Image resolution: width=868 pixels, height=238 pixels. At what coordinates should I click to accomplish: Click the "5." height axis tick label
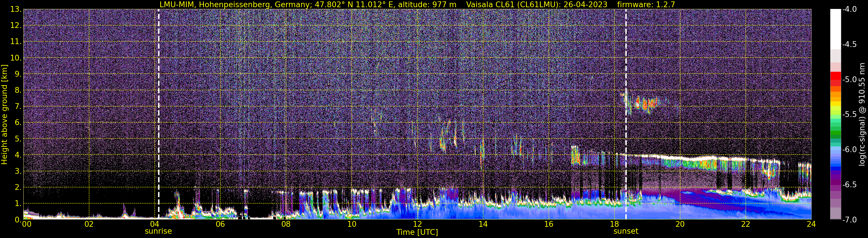18,139
